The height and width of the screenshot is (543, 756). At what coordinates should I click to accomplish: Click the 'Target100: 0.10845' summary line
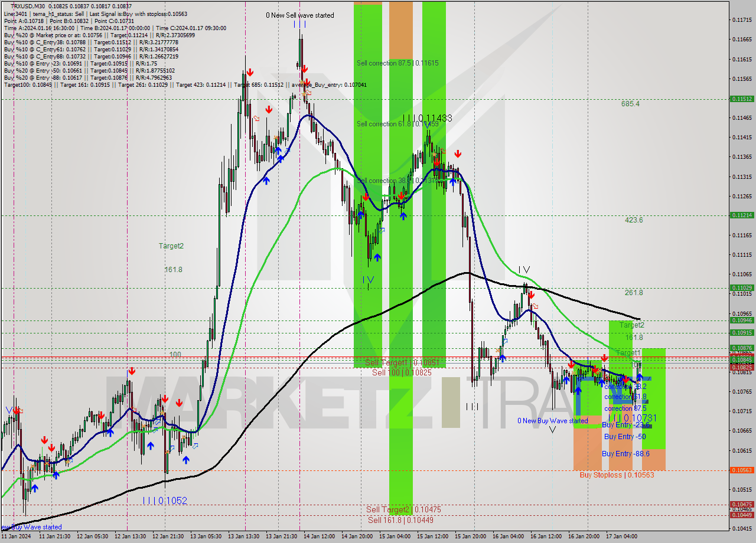(185, 84)
